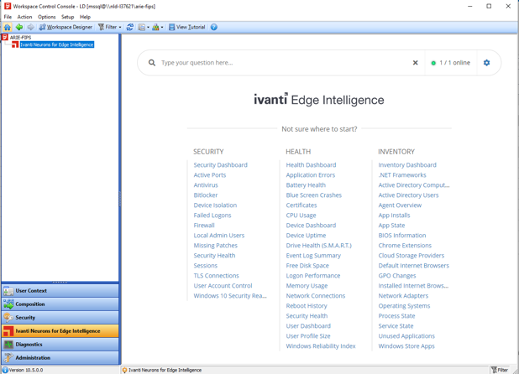Open Unused Applications link
Viewport: 519px width, 374px height.
407,336
